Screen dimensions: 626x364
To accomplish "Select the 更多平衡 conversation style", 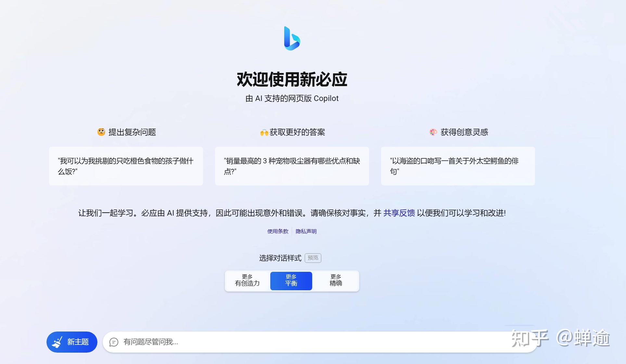I will (291, 281).
